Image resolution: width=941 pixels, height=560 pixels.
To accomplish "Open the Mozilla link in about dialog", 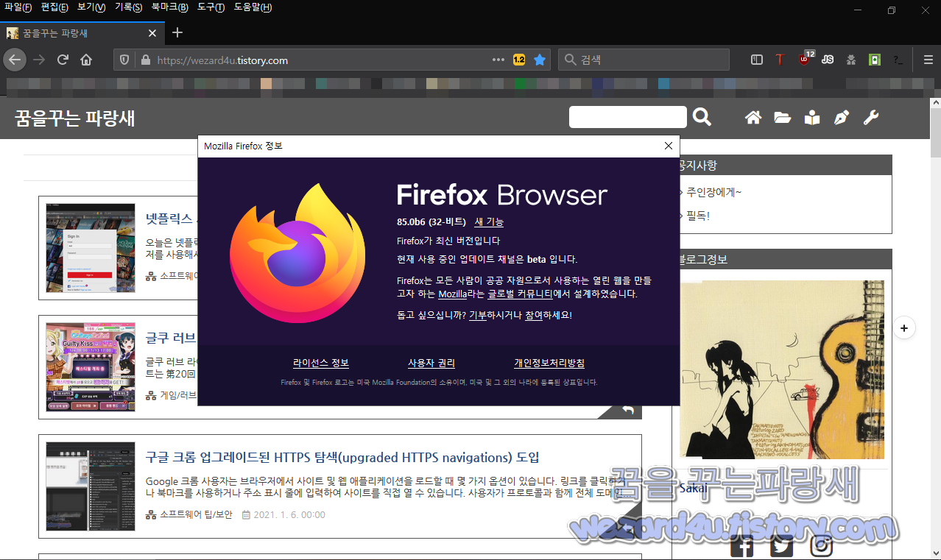I will [x=452, y=294].
